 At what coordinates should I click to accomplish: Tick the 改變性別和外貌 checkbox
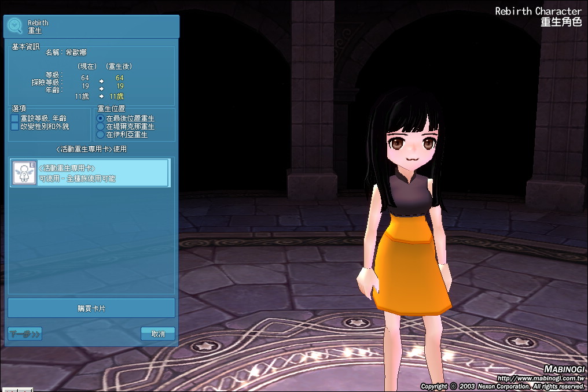click(15, 126)
